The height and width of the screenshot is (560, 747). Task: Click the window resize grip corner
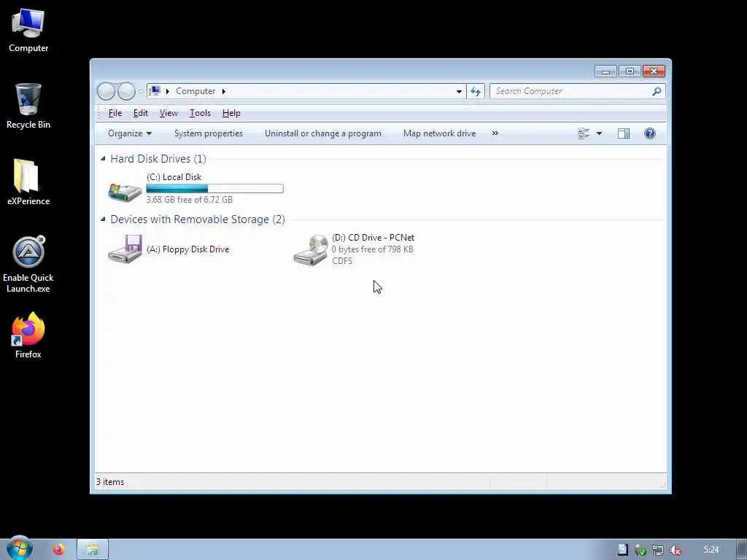tap(662, 485)
